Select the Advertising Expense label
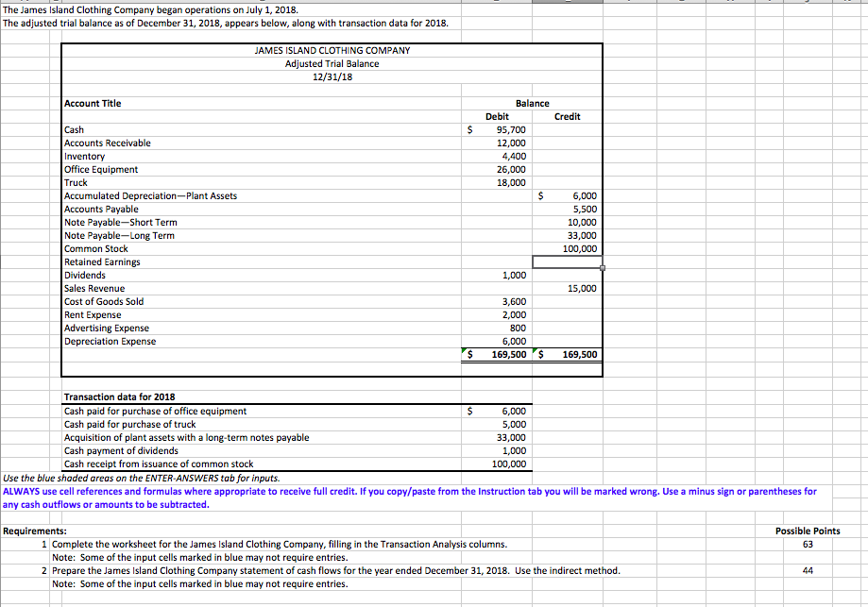The width and height of the screenshot is (868, 607). point(107,329)
